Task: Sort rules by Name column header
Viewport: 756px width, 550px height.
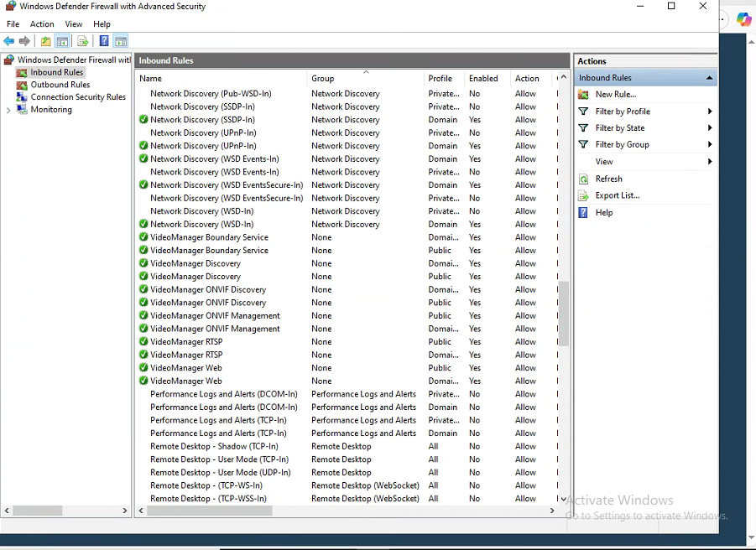Action: [221, 79]
